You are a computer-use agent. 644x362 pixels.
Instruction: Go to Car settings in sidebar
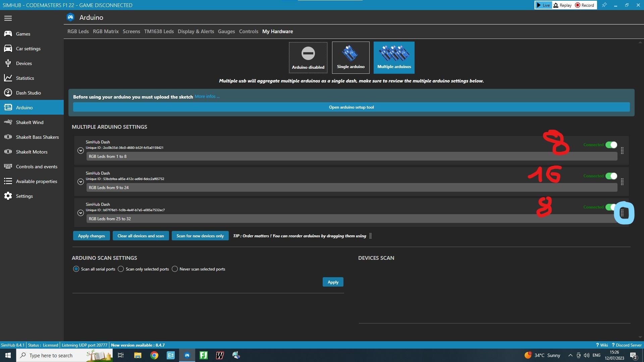point(32,49)
